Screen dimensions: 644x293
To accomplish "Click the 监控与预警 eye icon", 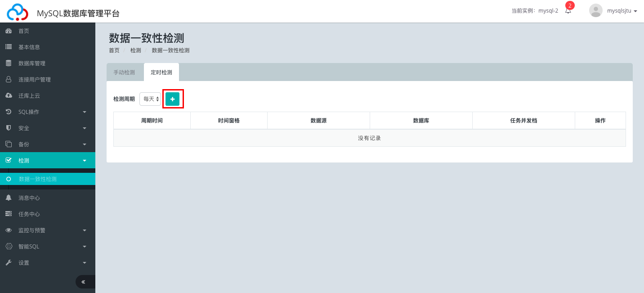I will [8, 230].
